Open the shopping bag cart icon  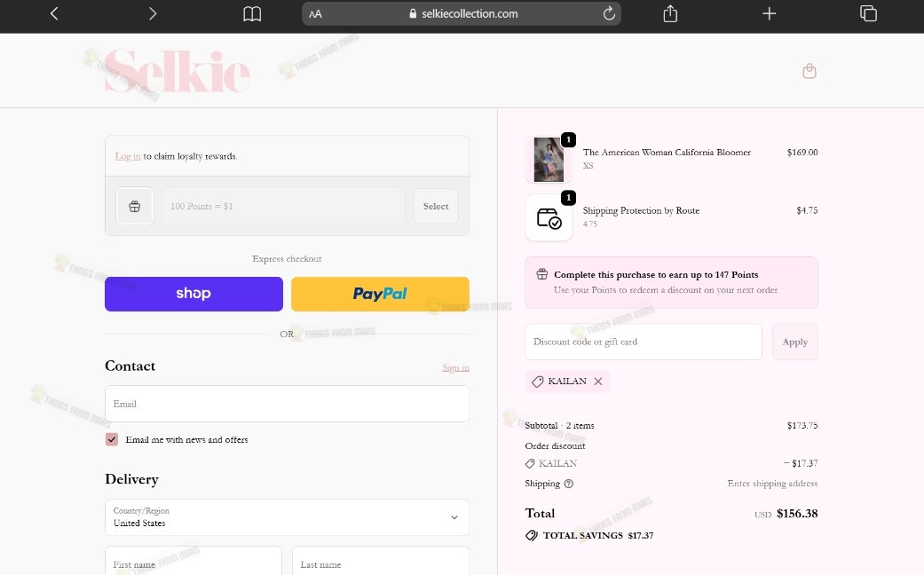809,71
